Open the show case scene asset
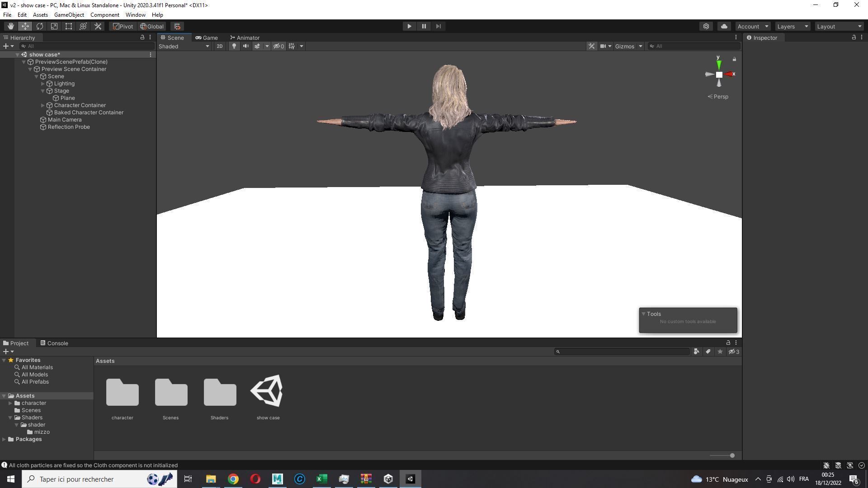Screen dimensions: 868x488 268,391
